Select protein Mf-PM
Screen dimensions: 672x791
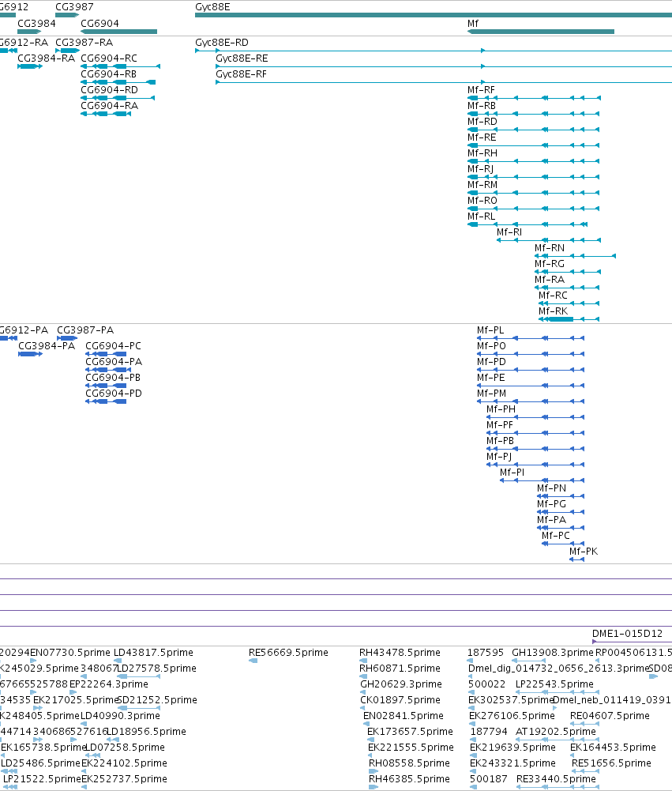click(x=531, y=401)
